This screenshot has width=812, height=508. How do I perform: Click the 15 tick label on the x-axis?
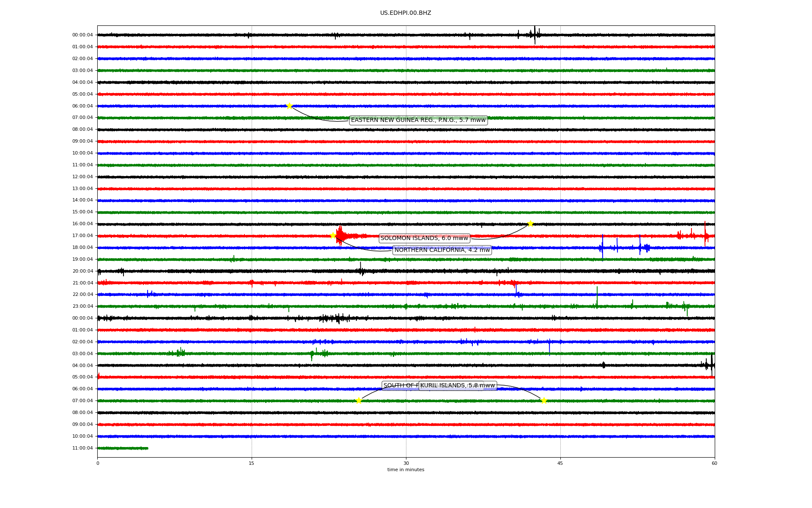[252, 463]
